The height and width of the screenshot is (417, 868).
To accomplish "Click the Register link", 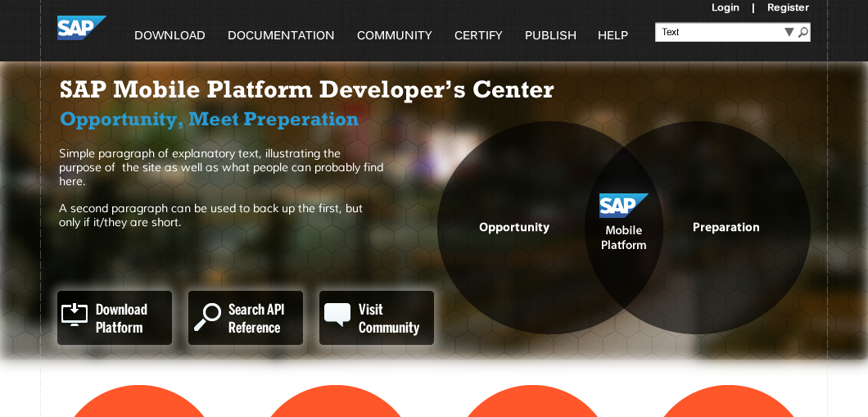I will [x=789, y=7].
